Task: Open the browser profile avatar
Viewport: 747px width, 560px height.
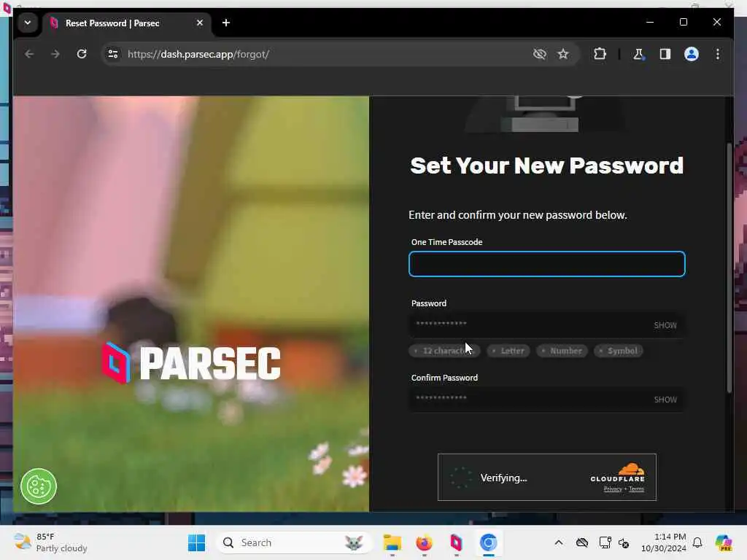Action: [x=692, y=54]
